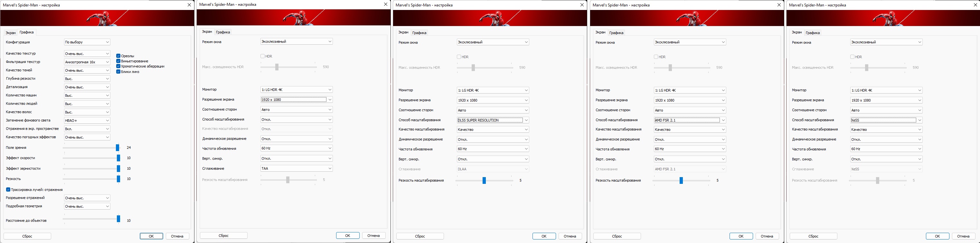Screen dimensions: 980x243
Task: Open Монитор dropdown in the XeSS window
Action: 886,90
